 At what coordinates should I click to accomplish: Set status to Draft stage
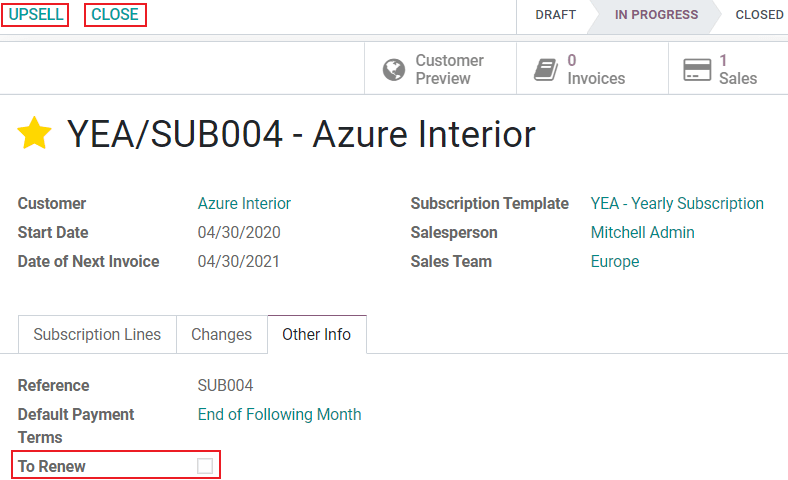[x=555, y=15]
